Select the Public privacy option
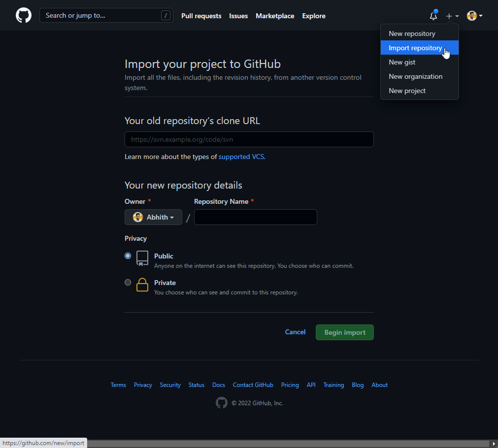The width and height of the screenshot is (498, 448). point(128,256)
